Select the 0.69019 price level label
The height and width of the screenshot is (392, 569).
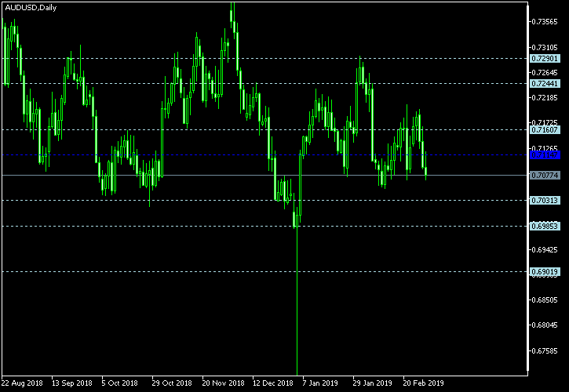coord(545,271)
